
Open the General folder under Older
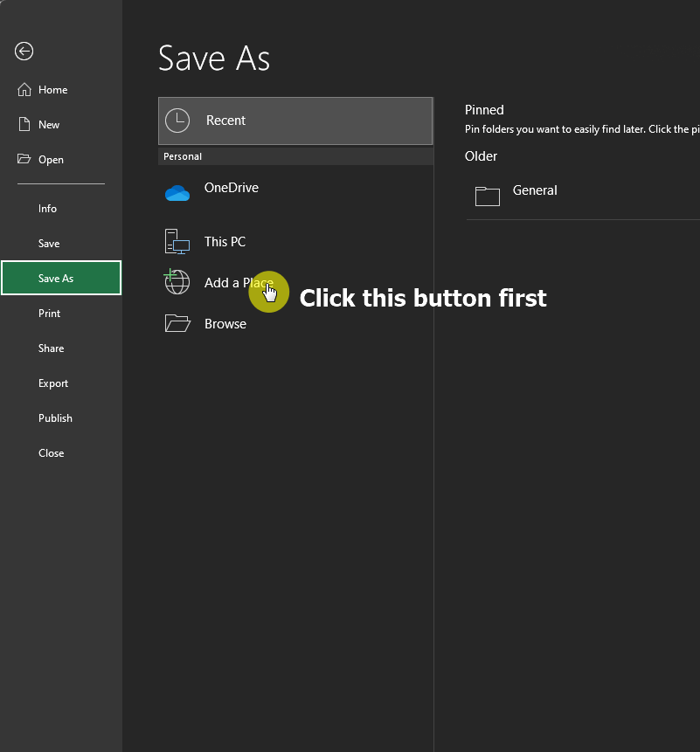(583, 197)
